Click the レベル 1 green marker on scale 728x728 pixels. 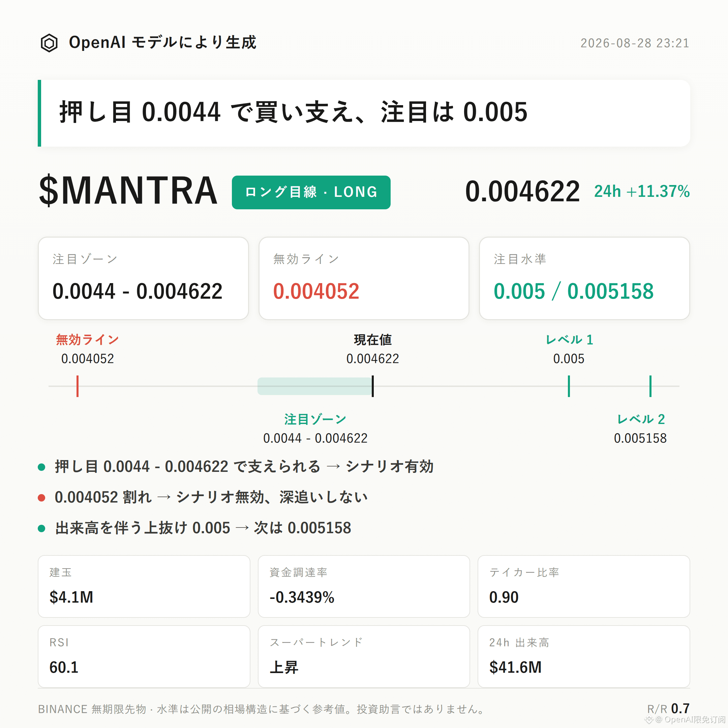569,386
